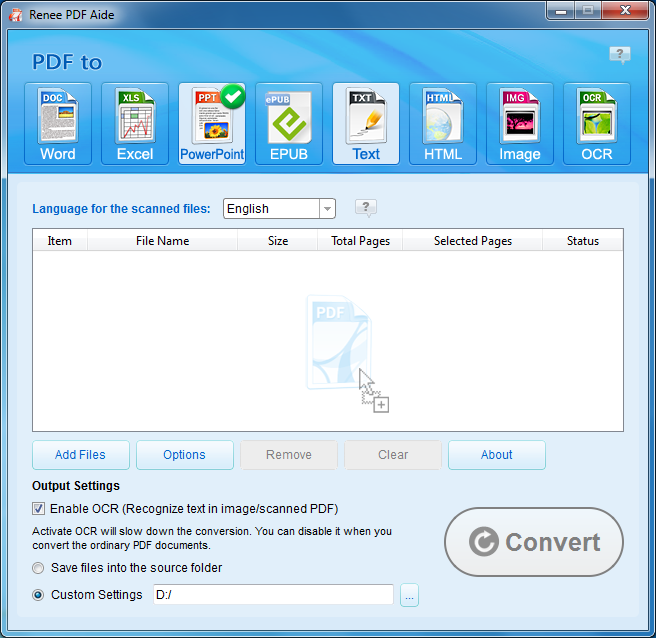Image resolution: width=656 pixels, height=638 pixels.
Task: Minimize the Renee PDF Aide window
Action: pos(561,10)
